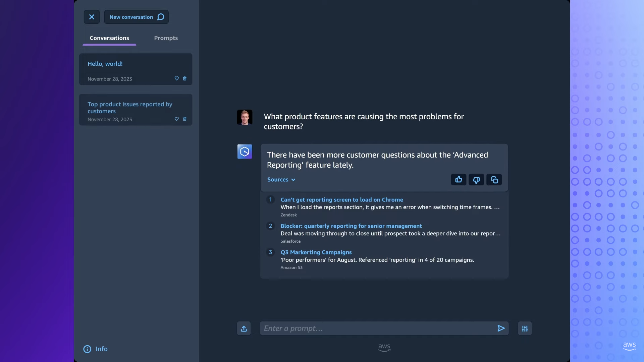The height and width of the screenshot is (362, 644).
Task: Click the user's question text
Action: [364, 121]
